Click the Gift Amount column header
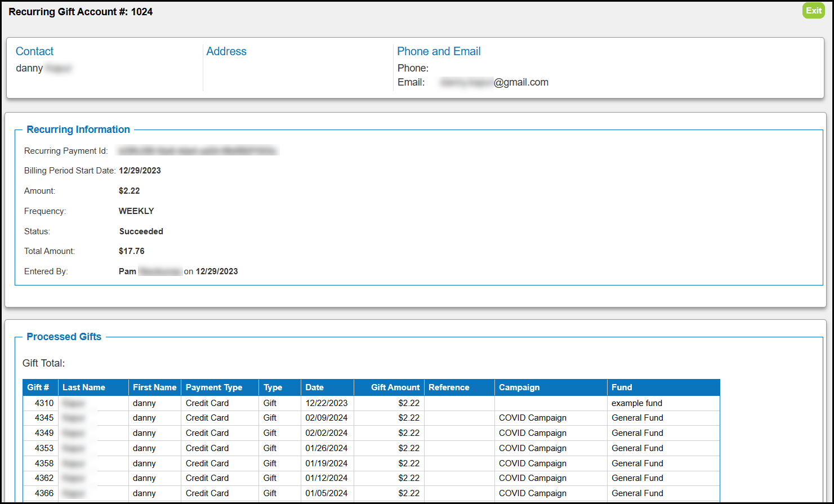Viewport: 834px width, 504px height. [x=389, y=387]
